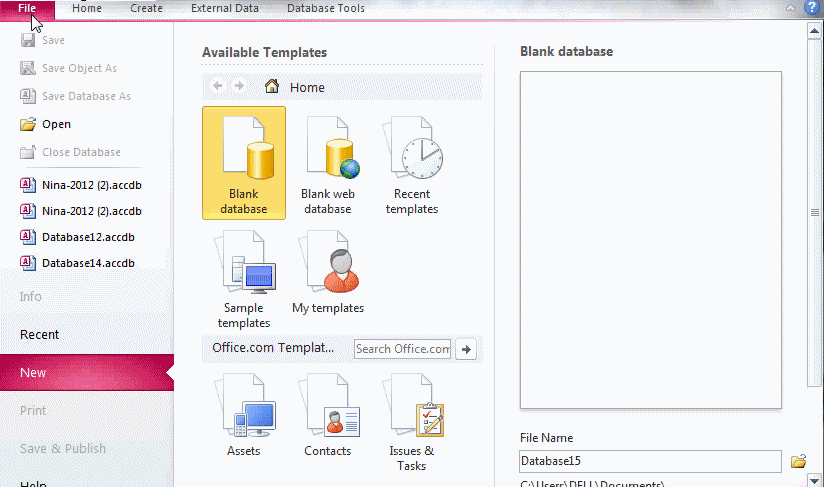The height and width of the screenshot is (487, 824).
Task: Click the templates Back arrow
Action: pos(218,86)
